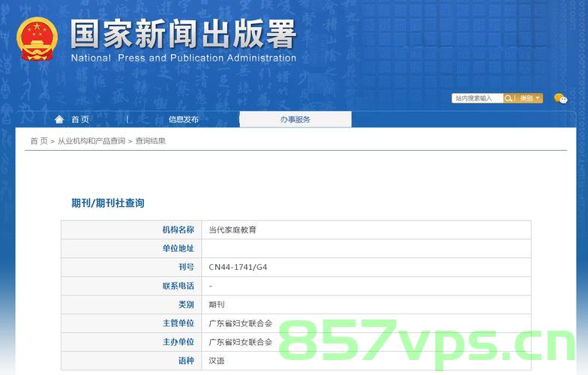The height and width of the screenshot is (375, 588).
Task: Focus the 站内搜索输入 search field
Action: (x=477, y=98)
